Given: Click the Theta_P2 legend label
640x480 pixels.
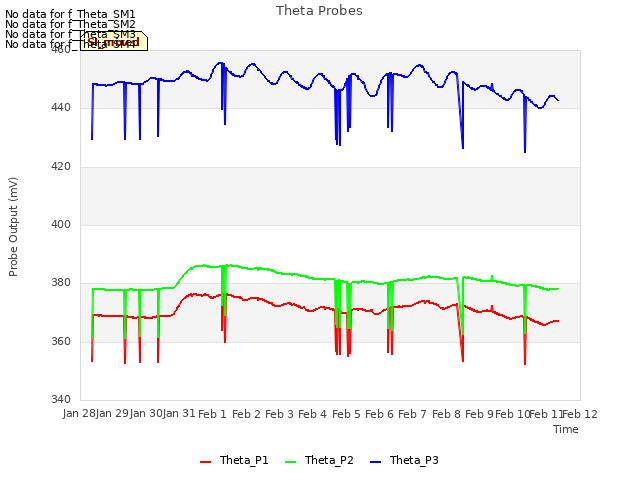Looking at the screenshot, I should 329,460.
